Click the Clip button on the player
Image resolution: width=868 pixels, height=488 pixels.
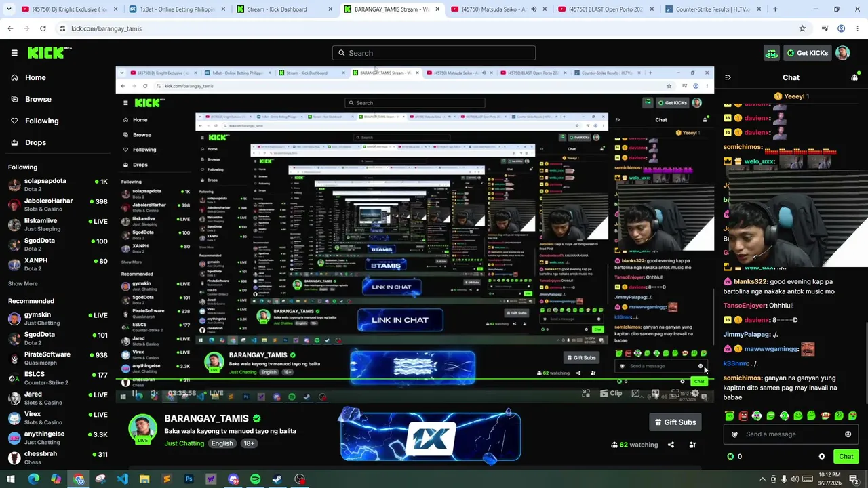click(610, 394)
